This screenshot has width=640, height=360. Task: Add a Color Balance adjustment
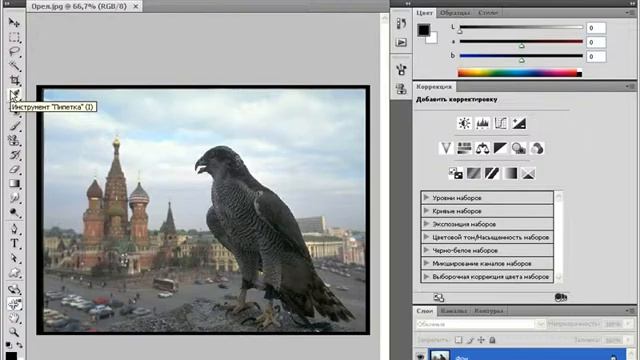pyautogui.click(x=482, y=148)
